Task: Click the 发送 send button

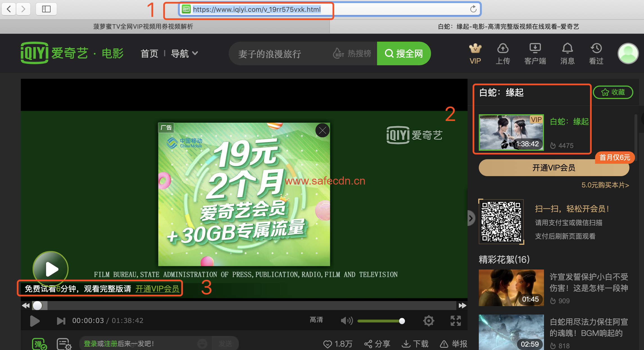Action: point(225,344)
